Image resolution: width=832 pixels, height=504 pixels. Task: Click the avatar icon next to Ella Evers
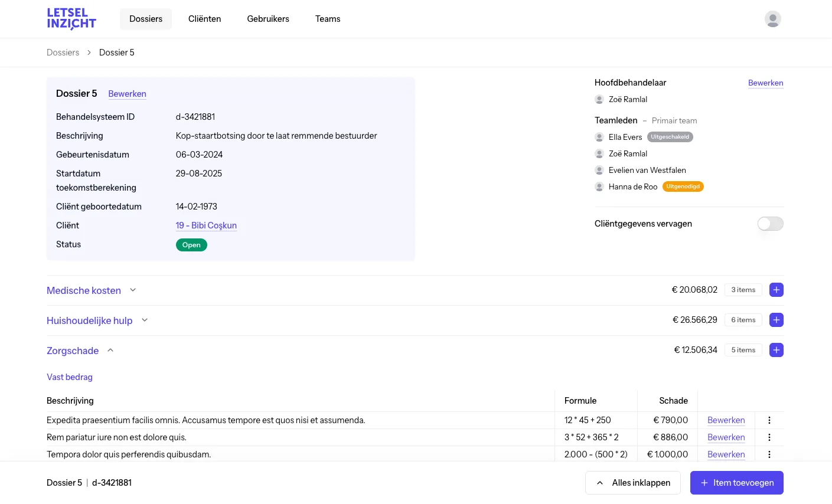(x=599, y=137)
